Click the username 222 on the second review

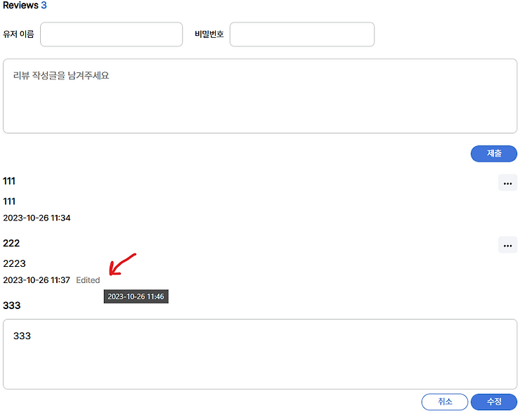11,243
